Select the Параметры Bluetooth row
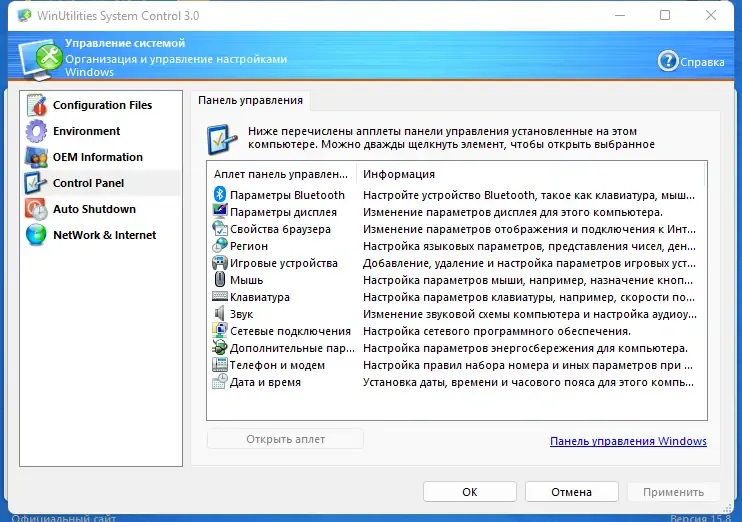Screen dimensions: 742x522 pos(456,195)
